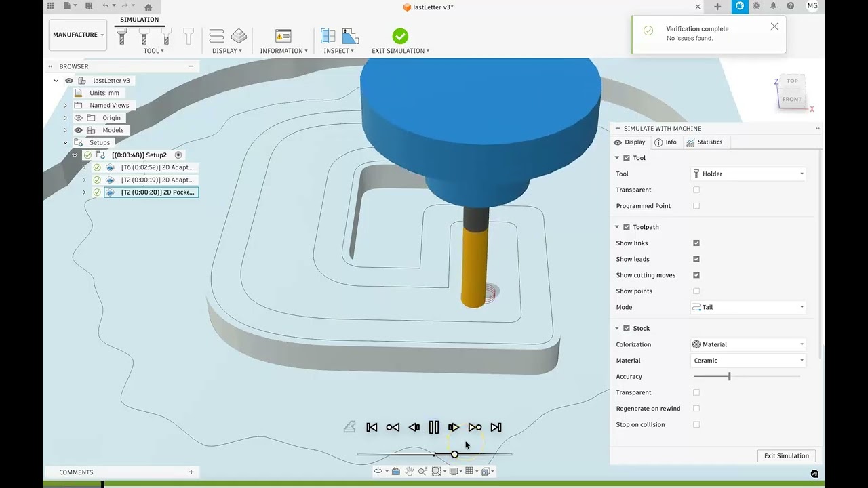Screen dimensions: 868x488
Task: Switch to the Info tab
Action: point(665,142)
